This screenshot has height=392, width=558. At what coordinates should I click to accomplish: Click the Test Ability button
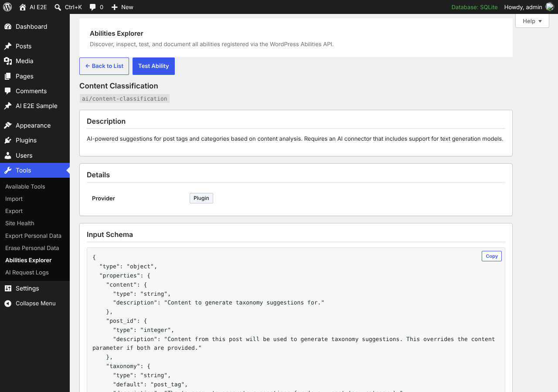153,66
